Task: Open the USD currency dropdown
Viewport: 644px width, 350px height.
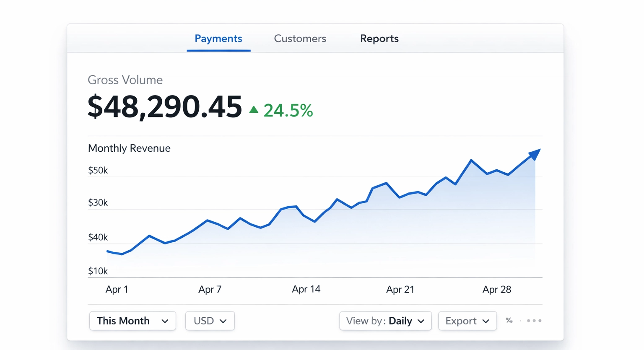Action: coord(210,321)
